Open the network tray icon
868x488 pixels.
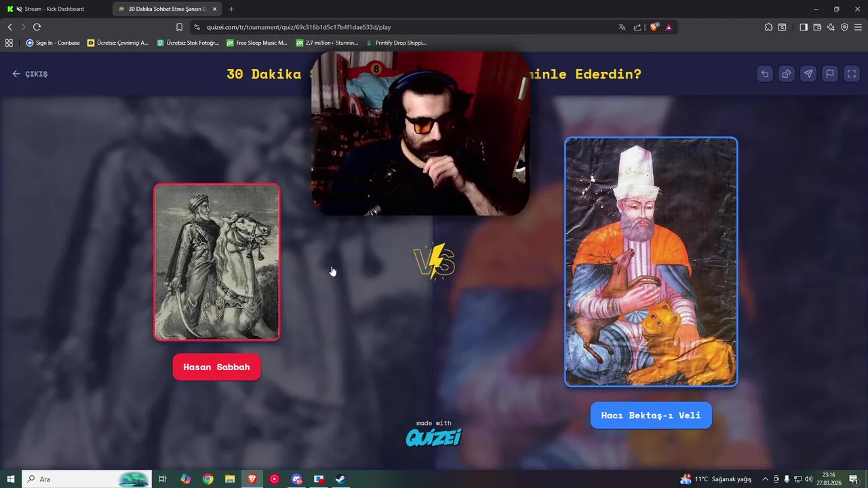click(x=797, y=479)
